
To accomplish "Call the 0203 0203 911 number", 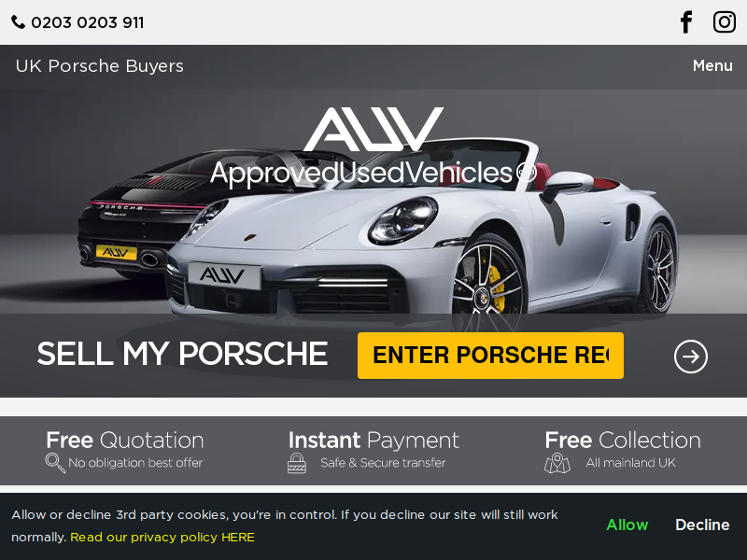I will point(87,22).
